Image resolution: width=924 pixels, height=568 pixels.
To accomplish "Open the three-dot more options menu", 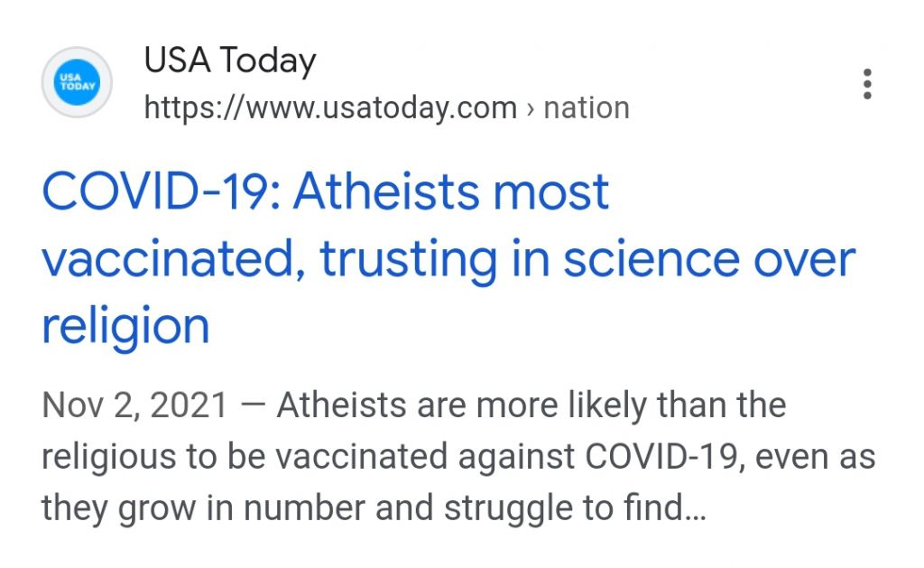I will click(867, 84).
